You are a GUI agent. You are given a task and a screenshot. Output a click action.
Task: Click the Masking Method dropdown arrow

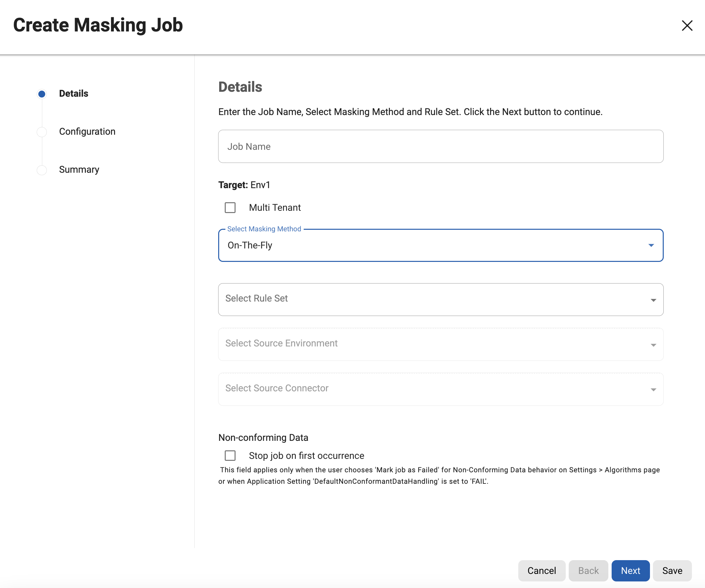[x=651, y=245]
